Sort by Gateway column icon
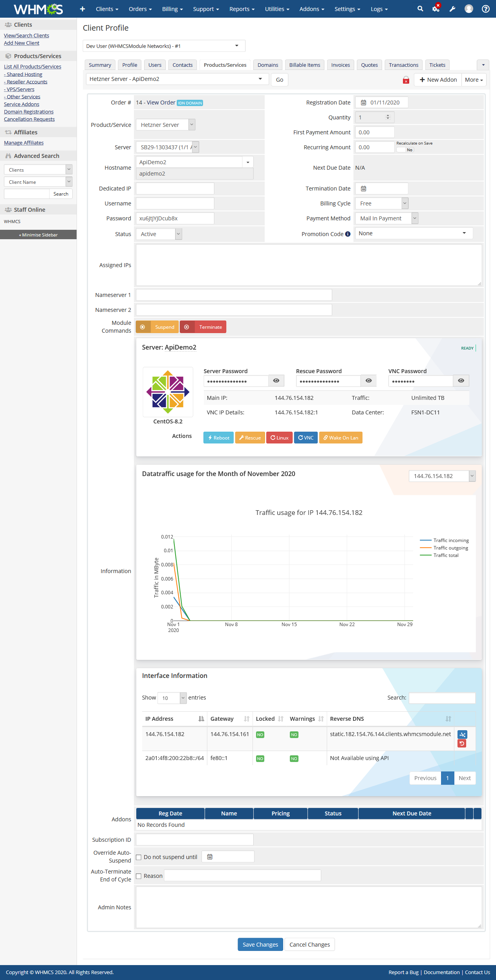 pyautogui.click(x=247, y=719)
